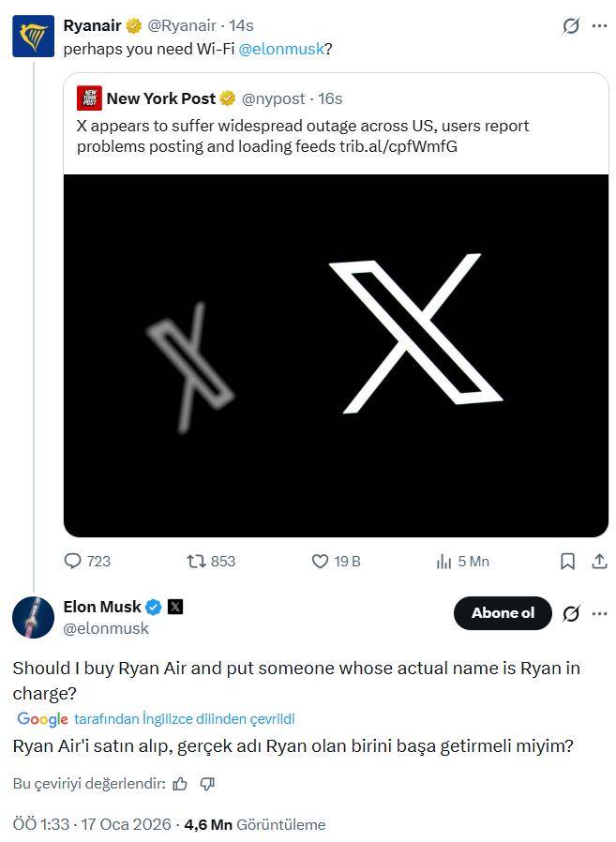Open Grok explanation for Ryanair's tweet

[x=570, y=25]
